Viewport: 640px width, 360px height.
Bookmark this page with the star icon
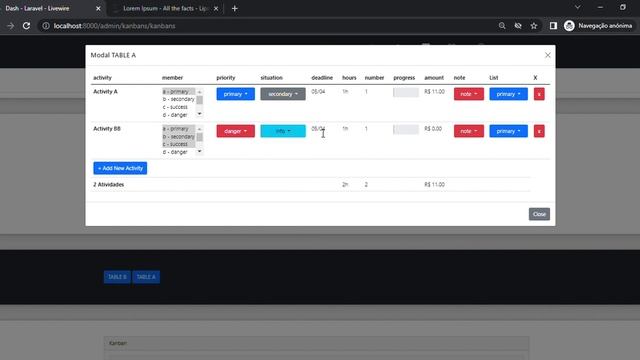coord(534,26)
